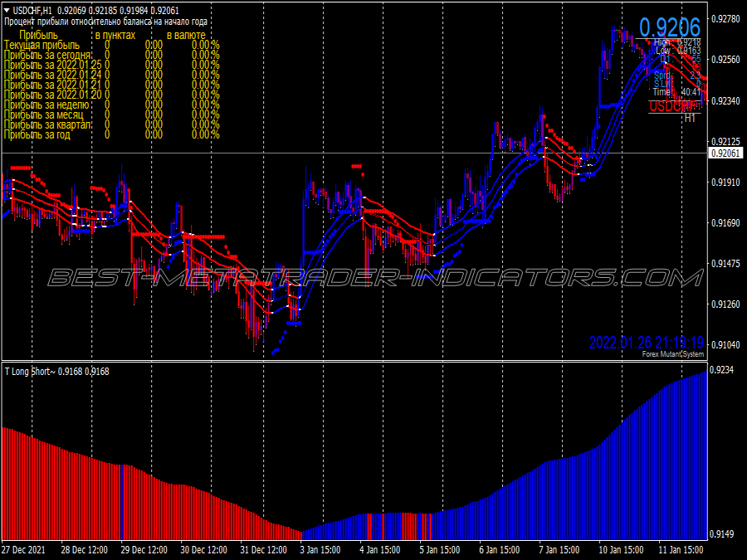The width and height of the screenshot is (747, 560).
Task: Click the lone blue bar in red histogram
Action: (123, 502)
